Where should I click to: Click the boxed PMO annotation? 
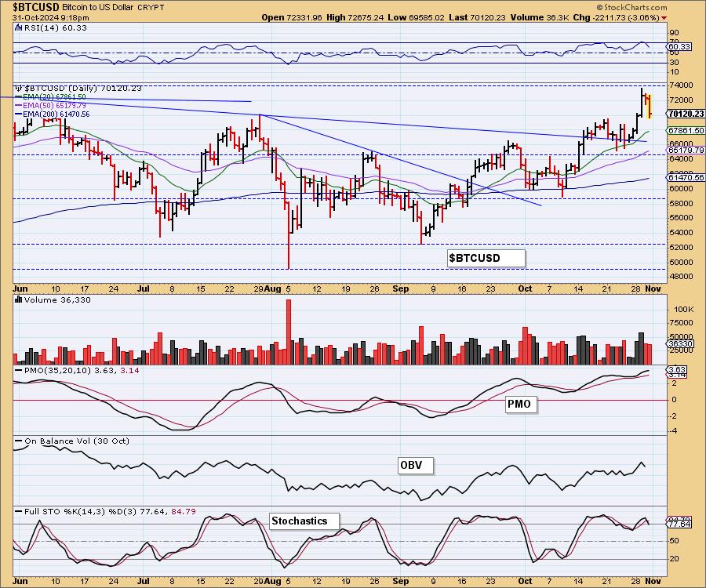click(x=521, y=404)
